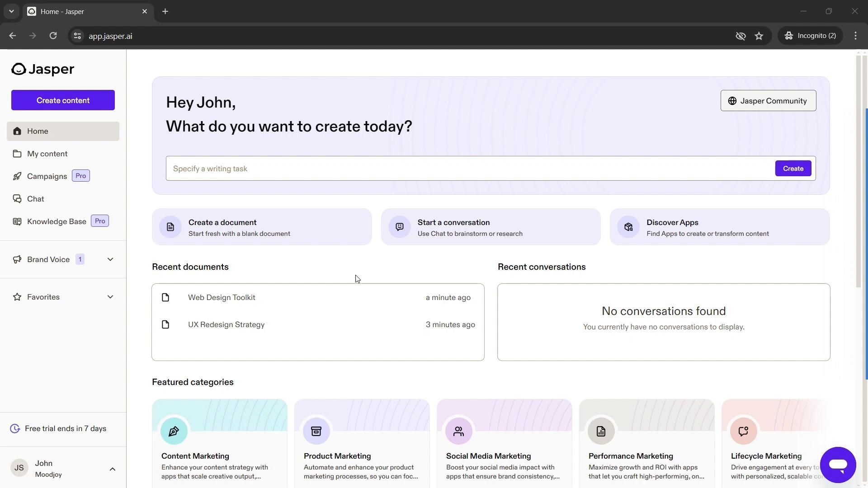Expand the Favorites section
The height and width of the screenshot is (488, 868).
pos(110,297)
